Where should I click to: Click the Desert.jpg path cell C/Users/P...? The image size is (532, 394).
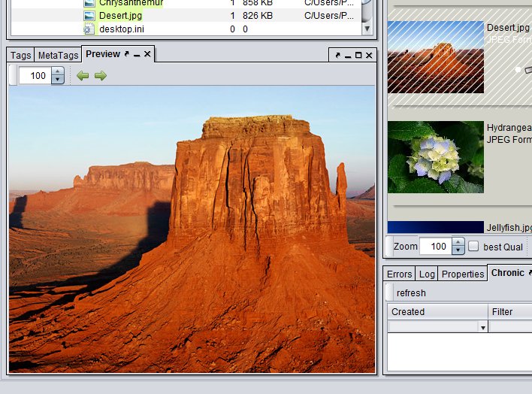329,16
